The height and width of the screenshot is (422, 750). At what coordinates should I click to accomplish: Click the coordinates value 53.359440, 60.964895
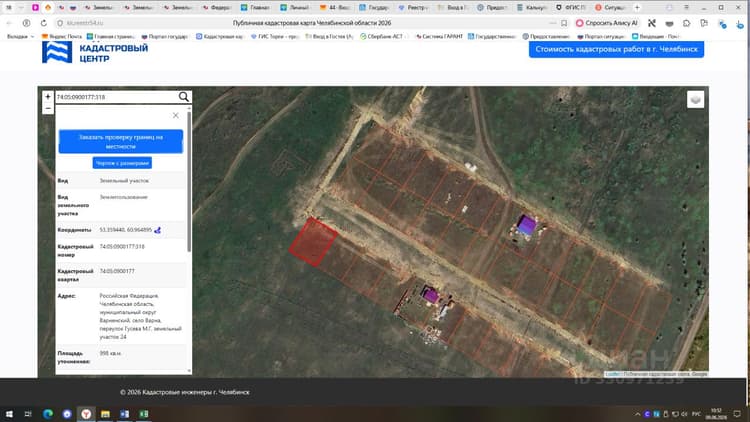point(125,230)
